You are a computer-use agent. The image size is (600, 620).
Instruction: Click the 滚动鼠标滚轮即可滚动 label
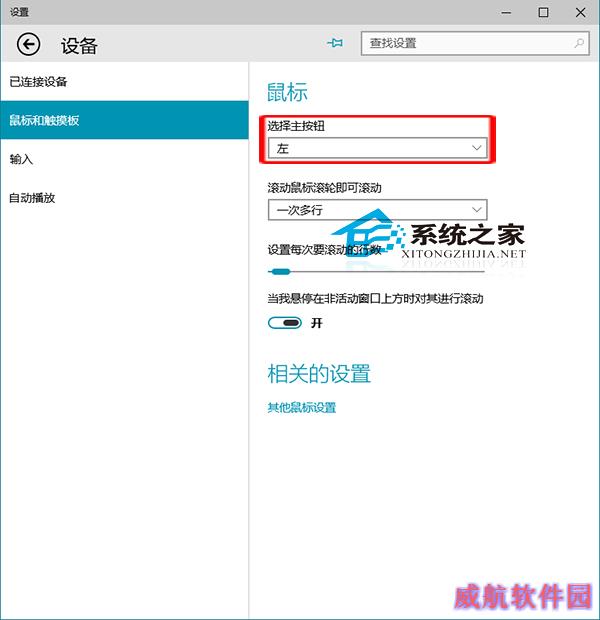click(x=324, y=188)
